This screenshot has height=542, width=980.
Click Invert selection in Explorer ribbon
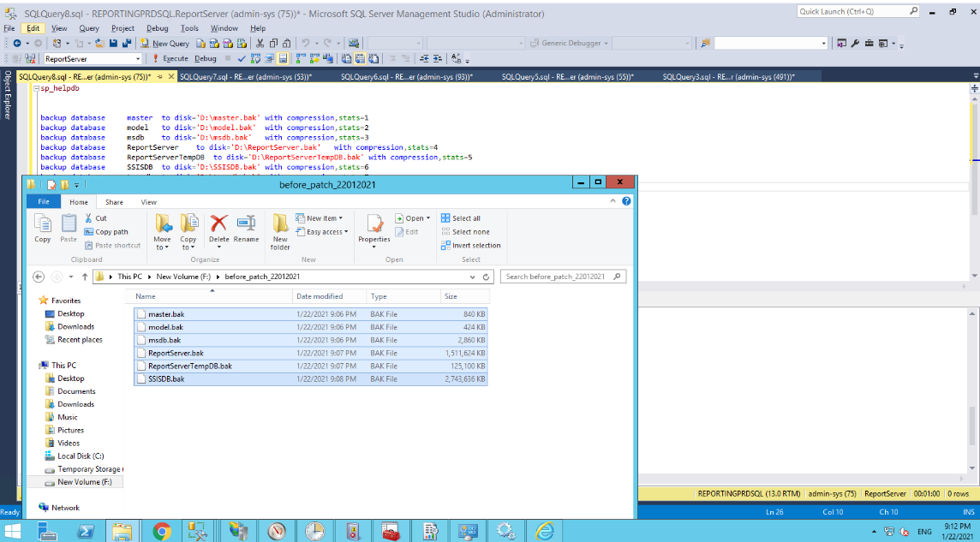coord(470,246)
